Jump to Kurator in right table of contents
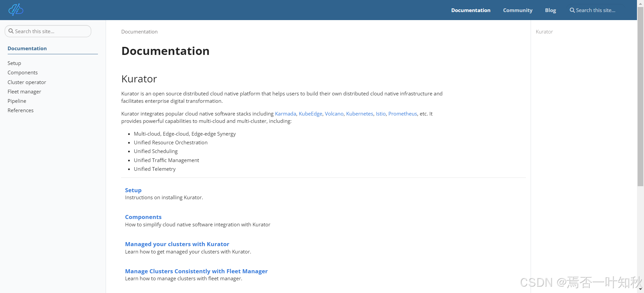The image size is (644, 293). (544, 32)
